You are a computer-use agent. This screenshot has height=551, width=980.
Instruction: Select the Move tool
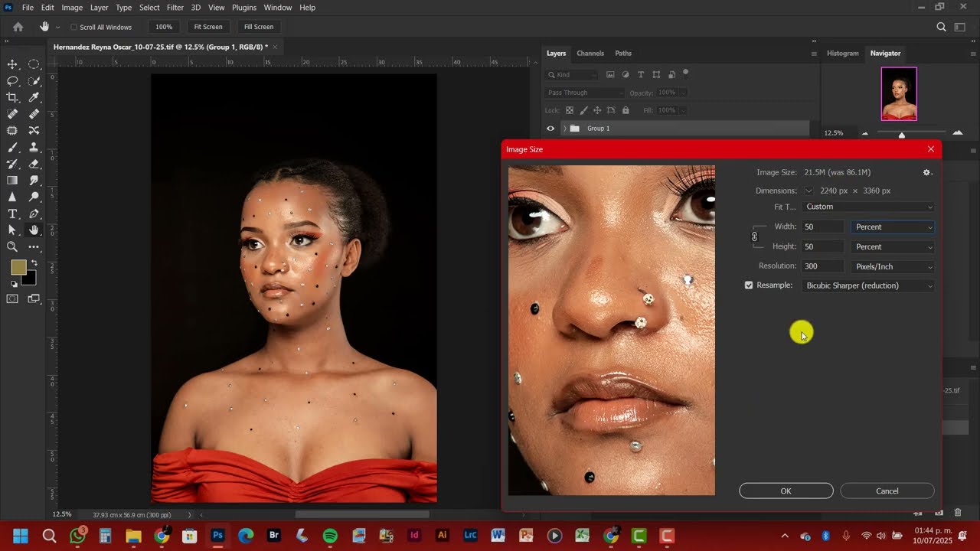pyautogui.click(x=12, y=64)
